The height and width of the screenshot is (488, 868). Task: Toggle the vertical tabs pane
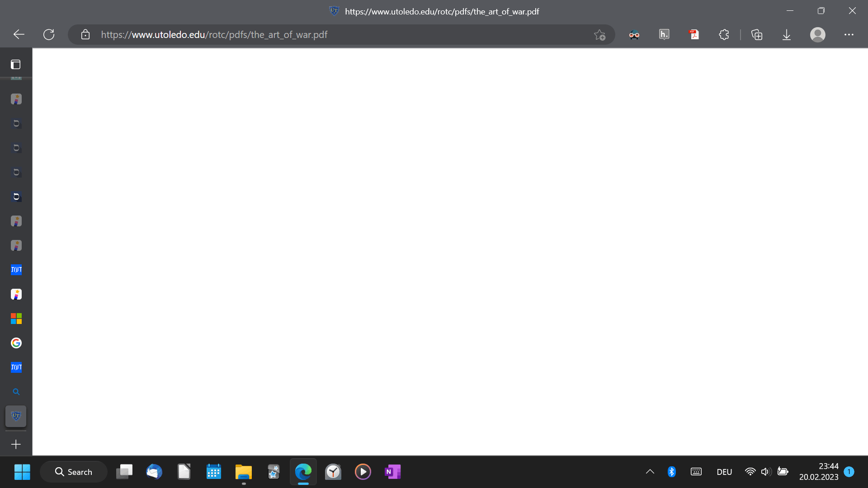pyautogui.click(x=16, y=64)
